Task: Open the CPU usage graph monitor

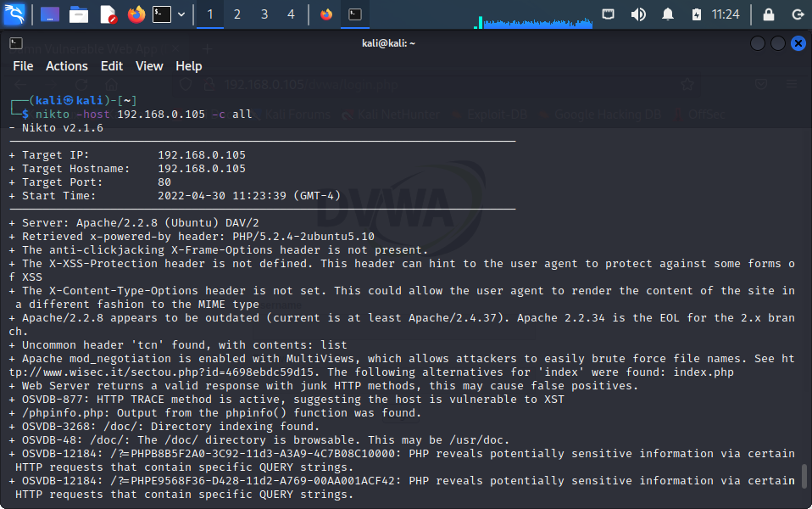Action: [x=533, y=22]
